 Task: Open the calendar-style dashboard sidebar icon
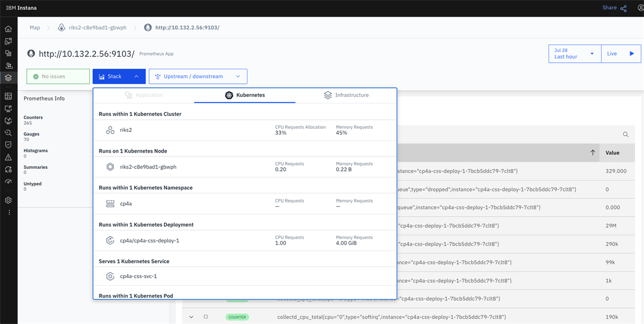[8, 96]
